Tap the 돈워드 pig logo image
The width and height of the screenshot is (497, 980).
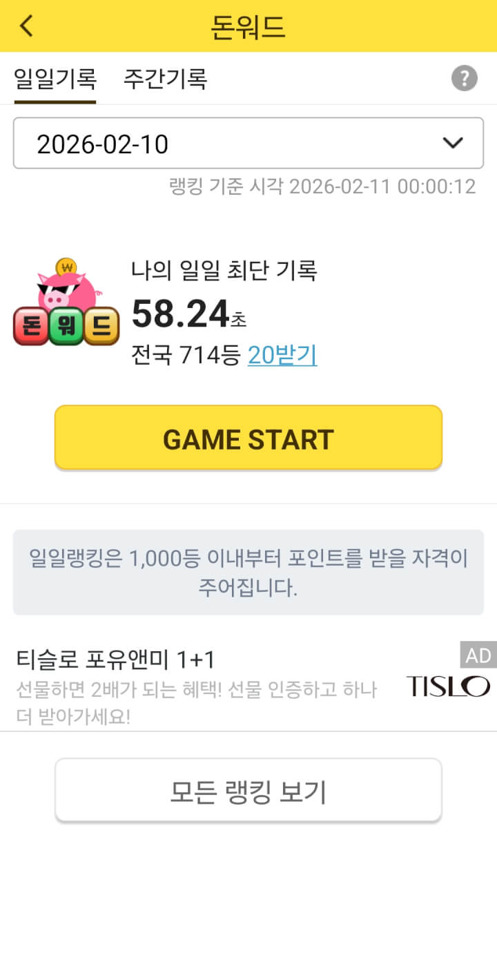click(x=66, y=301)
